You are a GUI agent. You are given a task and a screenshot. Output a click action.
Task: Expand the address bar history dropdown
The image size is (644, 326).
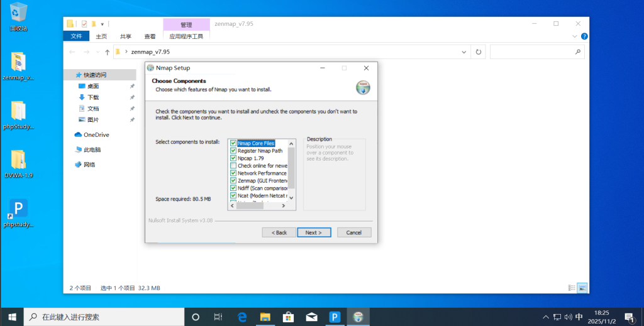[464, 52]
